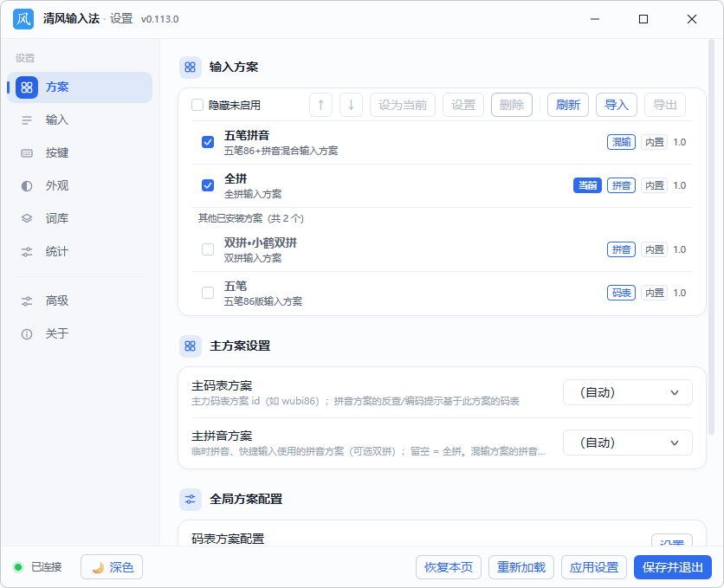Click the 混输 tag on 五笔拼音
The width and height of the screenshot is (724, 588).
pos(621,142)
